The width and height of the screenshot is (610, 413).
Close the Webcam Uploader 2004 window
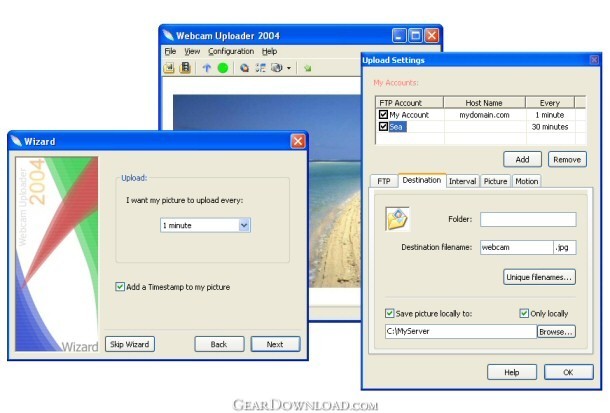pos(432,35)
